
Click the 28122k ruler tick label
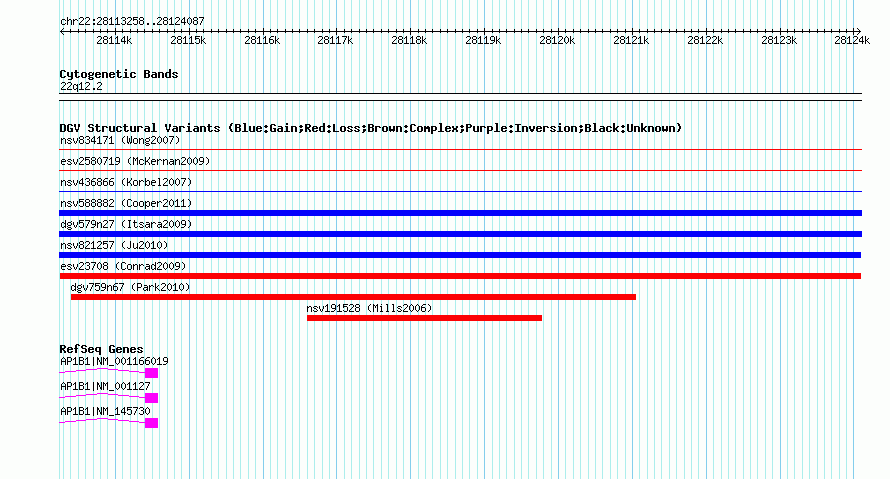[705, 40]
